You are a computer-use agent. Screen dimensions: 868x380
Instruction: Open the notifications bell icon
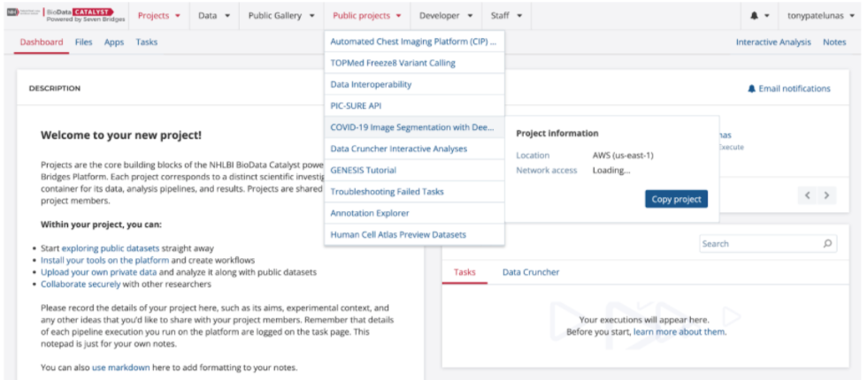(754, 16)
